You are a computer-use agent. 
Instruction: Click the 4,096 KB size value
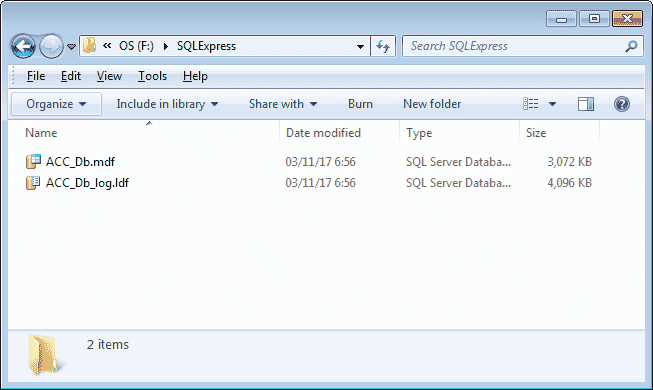coord(569,183)
